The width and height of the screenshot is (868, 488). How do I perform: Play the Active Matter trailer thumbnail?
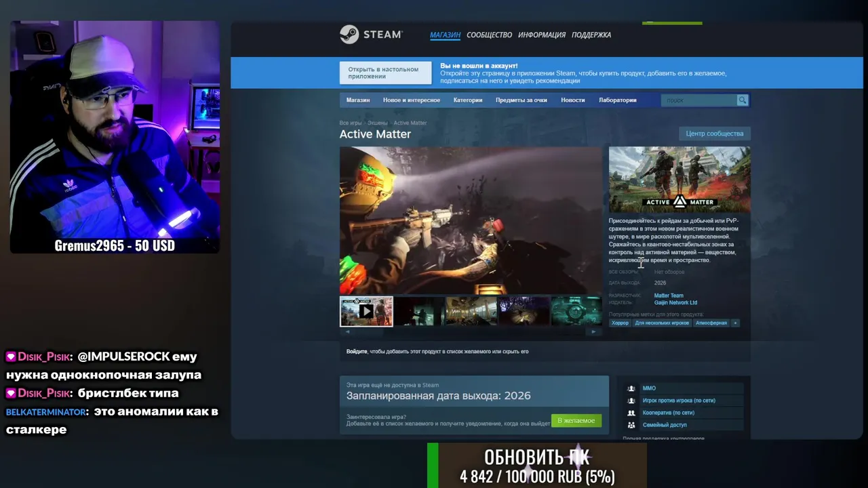tap(366, 311)
